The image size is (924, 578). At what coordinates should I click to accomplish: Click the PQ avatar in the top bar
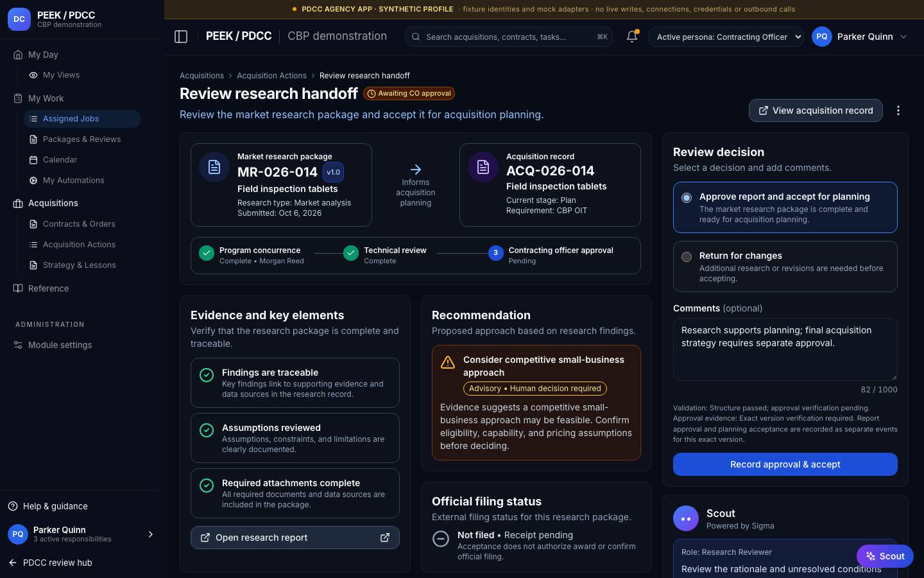click(822, 37)
